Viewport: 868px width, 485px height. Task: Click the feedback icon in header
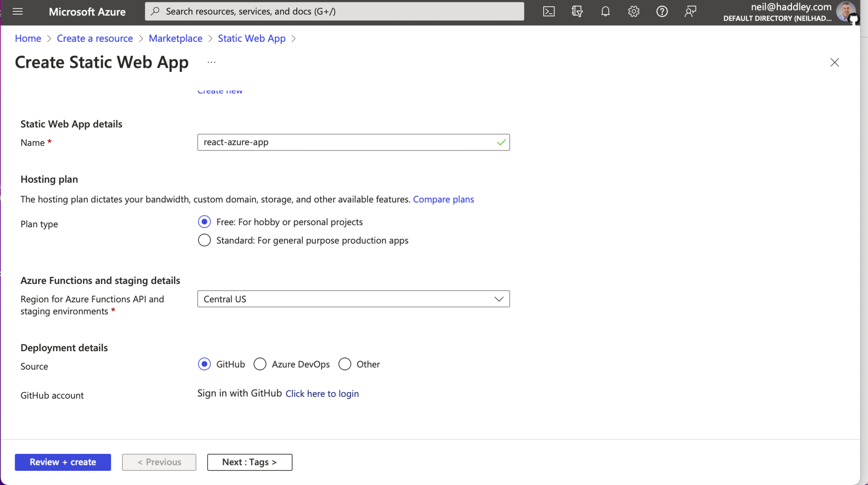tap(690, 11)
